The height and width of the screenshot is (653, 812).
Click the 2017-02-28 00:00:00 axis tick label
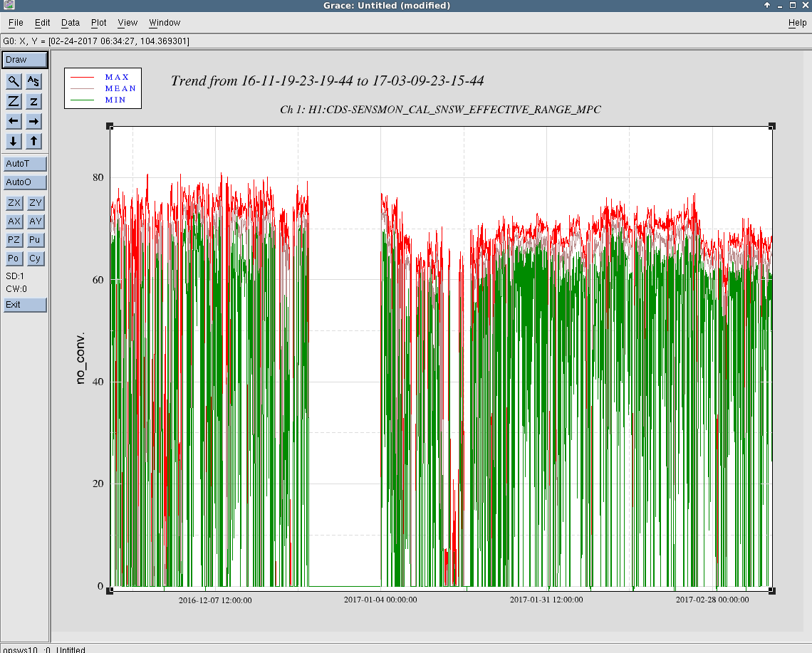pos(712,600)
